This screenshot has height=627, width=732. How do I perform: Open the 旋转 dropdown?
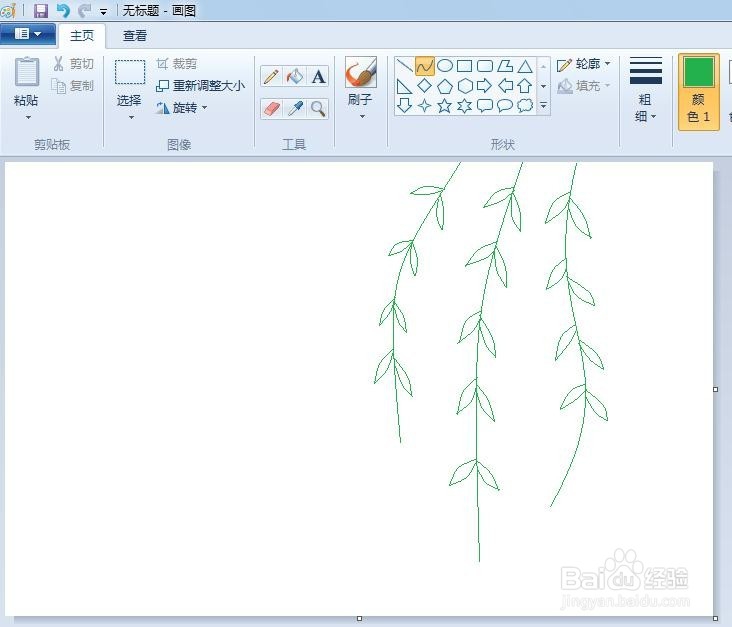pyautogui.click(x=182, y=108)
